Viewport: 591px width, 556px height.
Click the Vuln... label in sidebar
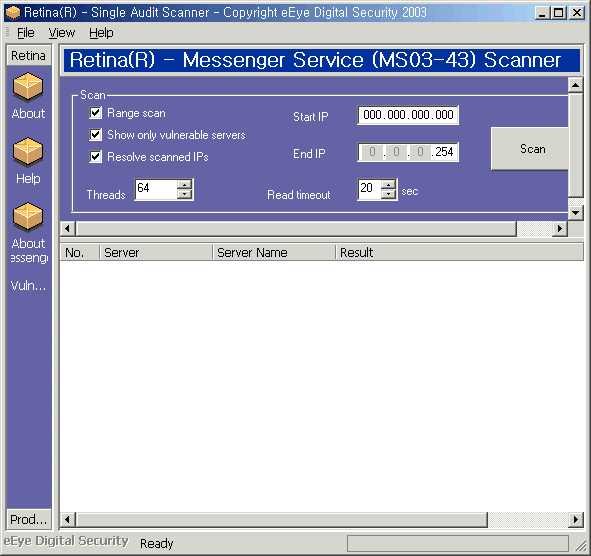(28, 286)
